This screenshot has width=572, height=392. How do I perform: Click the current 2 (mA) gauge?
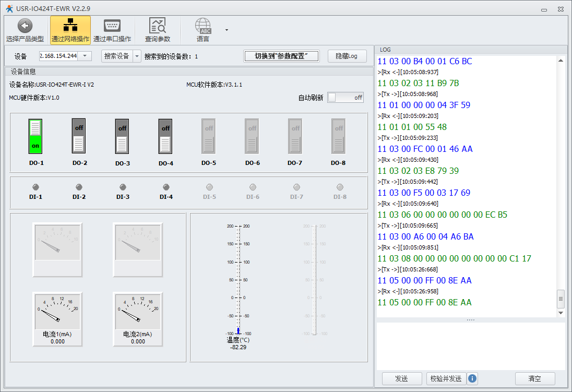[x=138, y=318]
